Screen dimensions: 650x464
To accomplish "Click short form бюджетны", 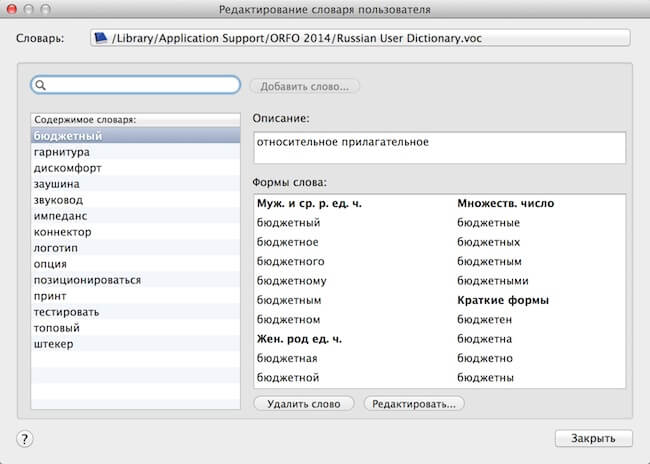I will pyautogui.click(x=485, y=378).
